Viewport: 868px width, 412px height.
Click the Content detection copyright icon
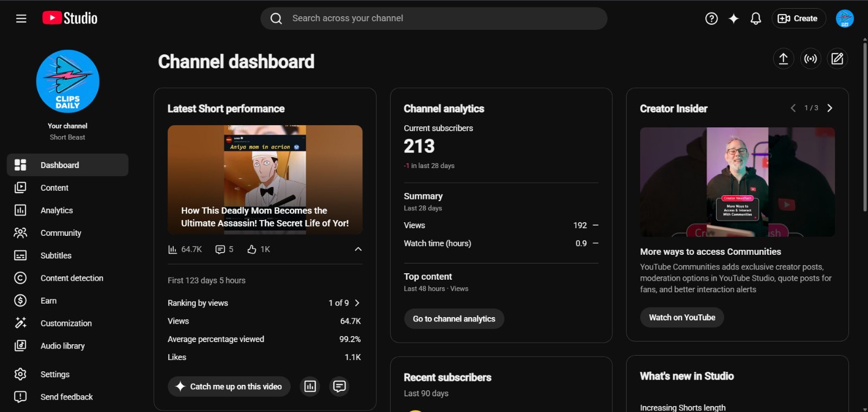[x=20, y=278]
